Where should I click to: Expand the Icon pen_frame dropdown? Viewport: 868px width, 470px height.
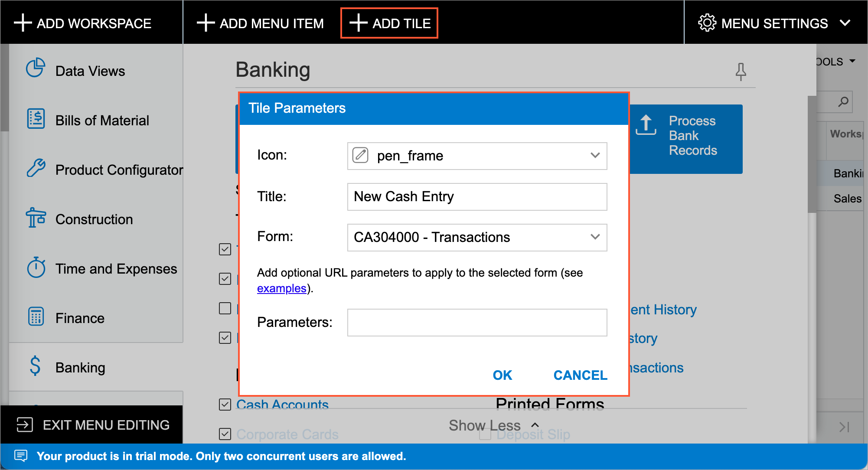595,156
